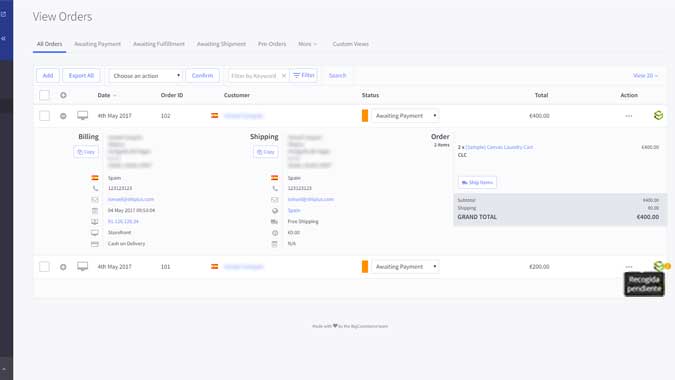This screenshot has height=380, width=675.
Task: Open the Choose an action dropdown
Action: [146, 76]
